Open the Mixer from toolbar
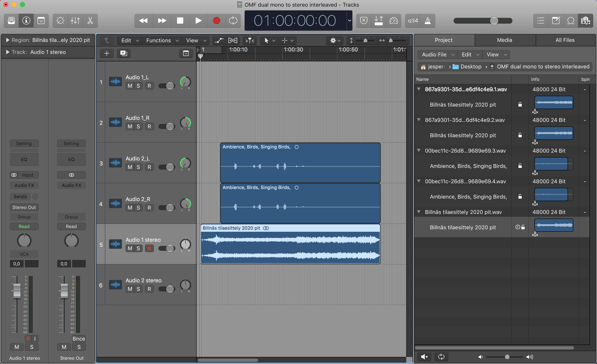The height and width of the screenshot is (364, 597). click(x=75, y=21)
